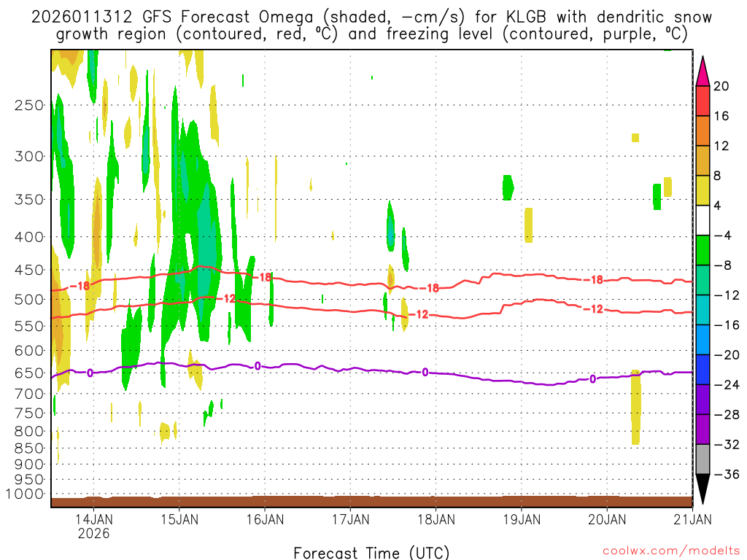Click the pink upward arrow atop the colorbar
747x560 pixels.
[703, 71]
